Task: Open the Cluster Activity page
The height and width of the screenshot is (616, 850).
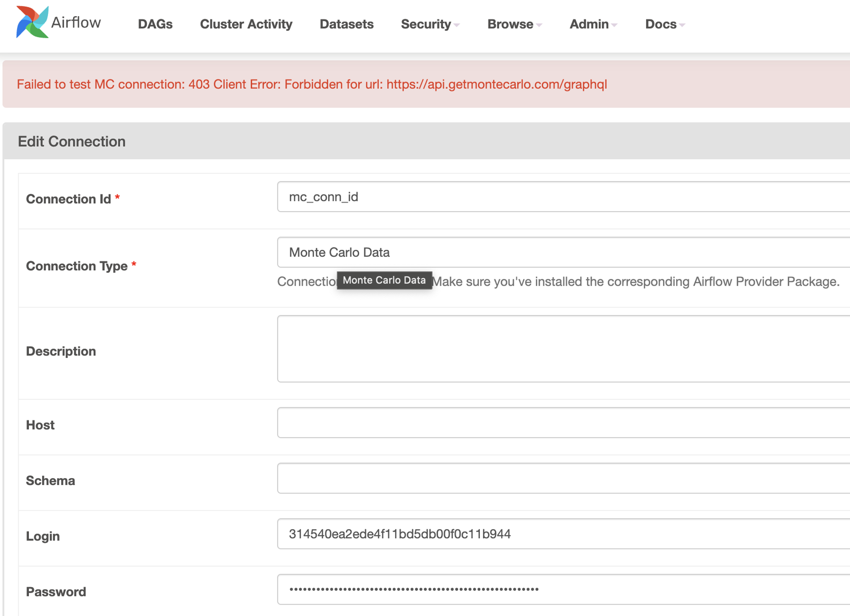Action: pyautogui.click(x=246, y=24)
